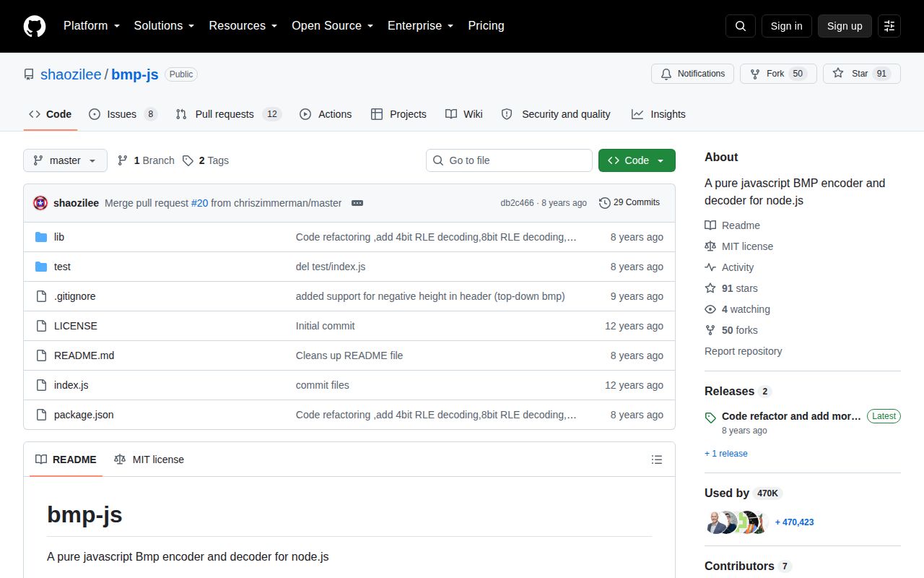
Task: Open the master branch selector
Action: 65,160
